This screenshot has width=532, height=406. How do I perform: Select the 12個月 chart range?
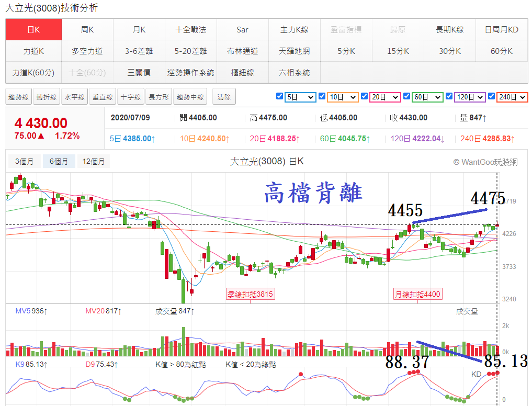94,161
